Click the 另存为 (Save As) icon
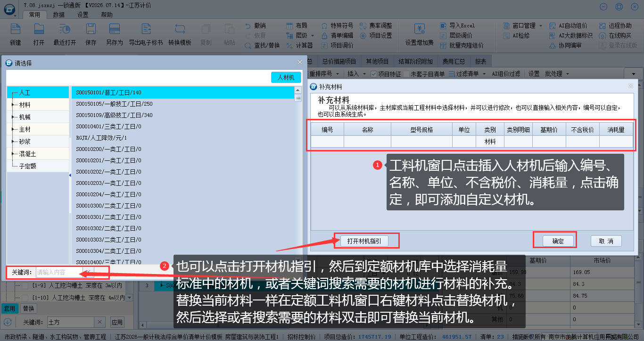The image size is (644, 341). click(114, 34)
